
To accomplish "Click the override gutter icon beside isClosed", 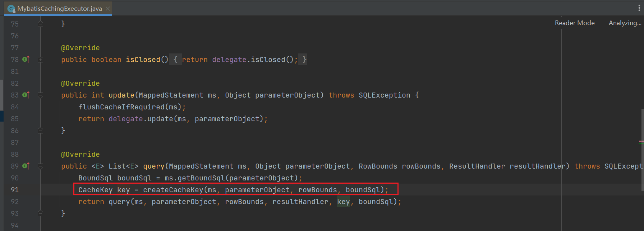I will tap(26, 60).
